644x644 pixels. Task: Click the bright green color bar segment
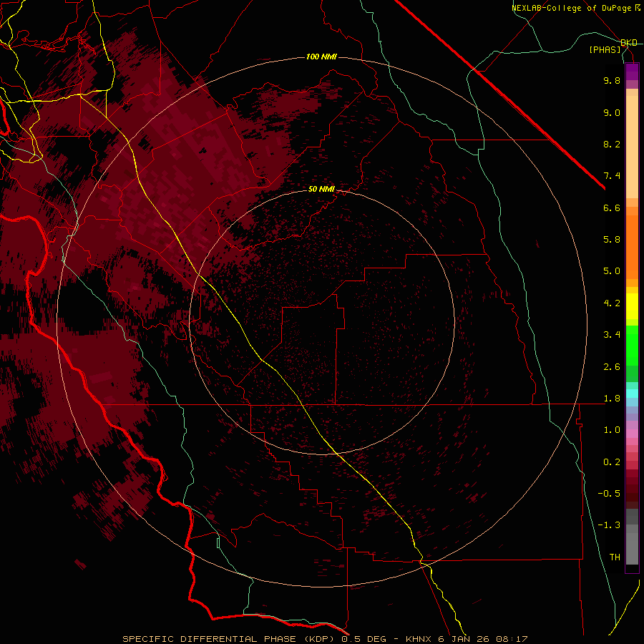click(632, 345)
